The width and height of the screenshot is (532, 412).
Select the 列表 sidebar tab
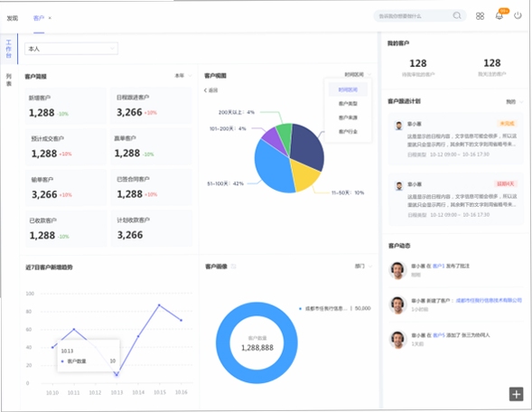pos(9,80)
